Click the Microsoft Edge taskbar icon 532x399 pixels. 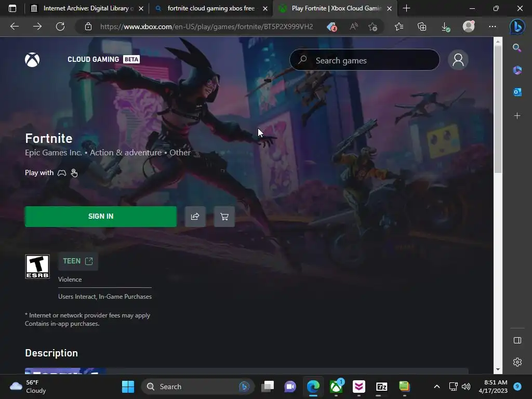(313, 387)
